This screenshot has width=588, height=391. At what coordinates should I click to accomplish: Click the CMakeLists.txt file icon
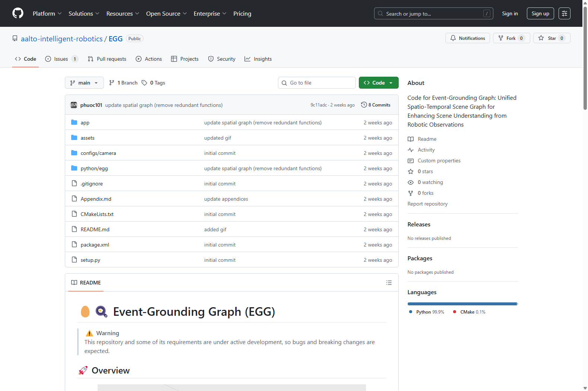74,214
